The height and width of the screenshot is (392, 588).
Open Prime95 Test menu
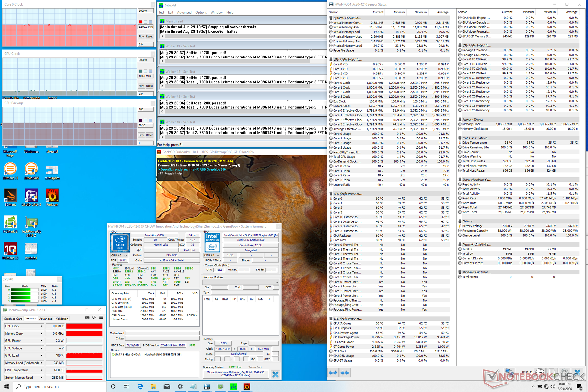(x=161, y=12)
